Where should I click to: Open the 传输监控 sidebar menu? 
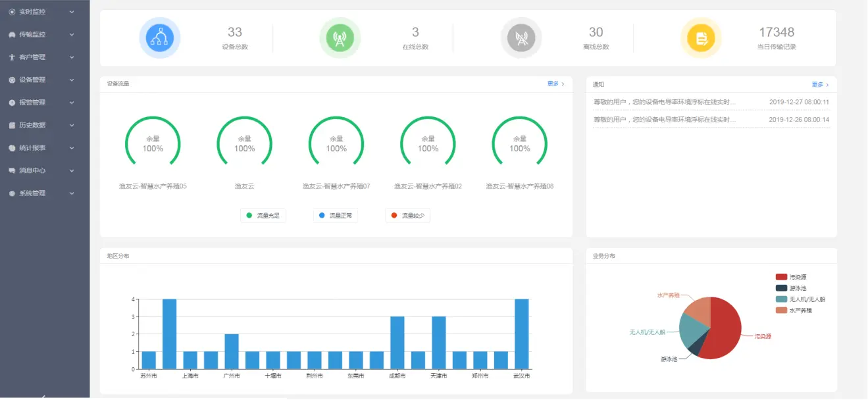(x=32, y=34)
